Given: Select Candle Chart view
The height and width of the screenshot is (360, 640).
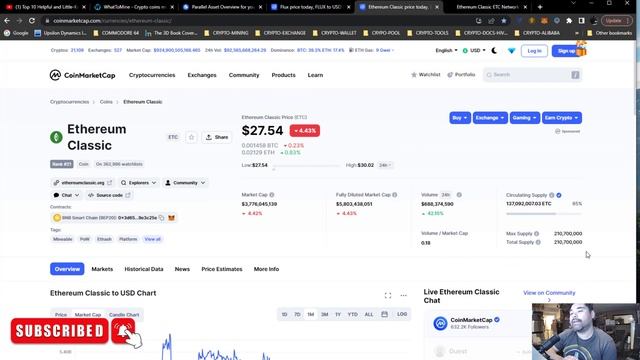Looking at the screenshot, I should pos(124,315).
